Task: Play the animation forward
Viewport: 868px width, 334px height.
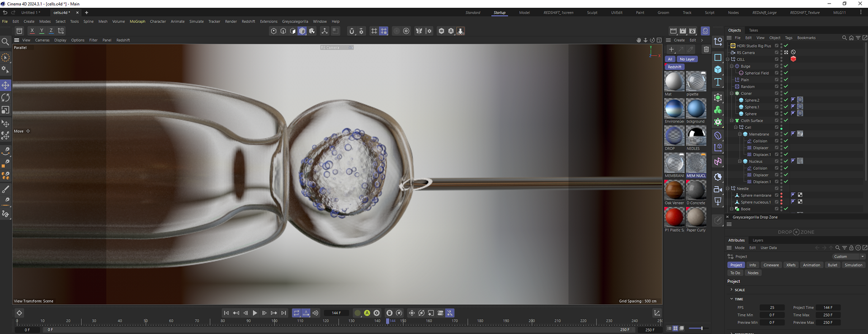Action: (x=255, y=313)
